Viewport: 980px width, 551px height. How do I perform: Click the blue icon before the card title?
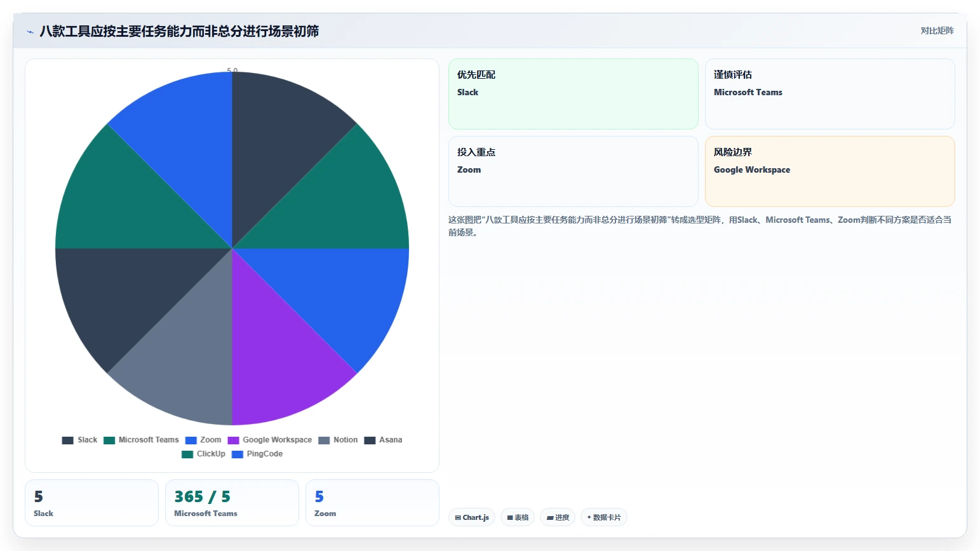tap(30, 32)
